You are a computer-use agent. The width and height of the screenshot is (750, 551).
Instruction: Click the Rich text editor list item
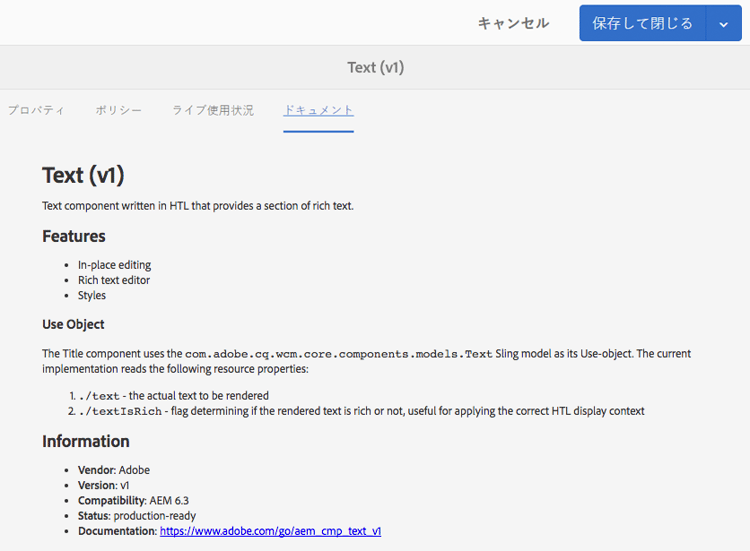pyautogui.click(x=114, y=280)
